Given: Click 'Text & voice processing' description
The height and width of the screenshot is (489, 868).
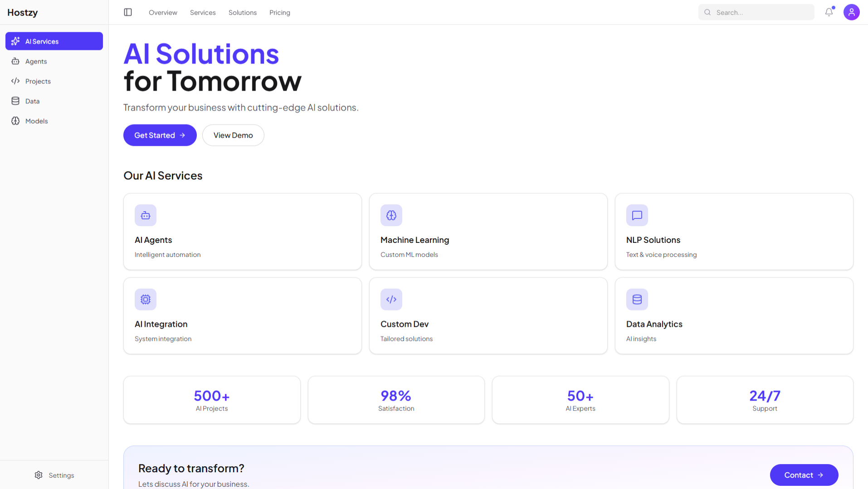Looking at the screenshot, I should coord(661,255).
